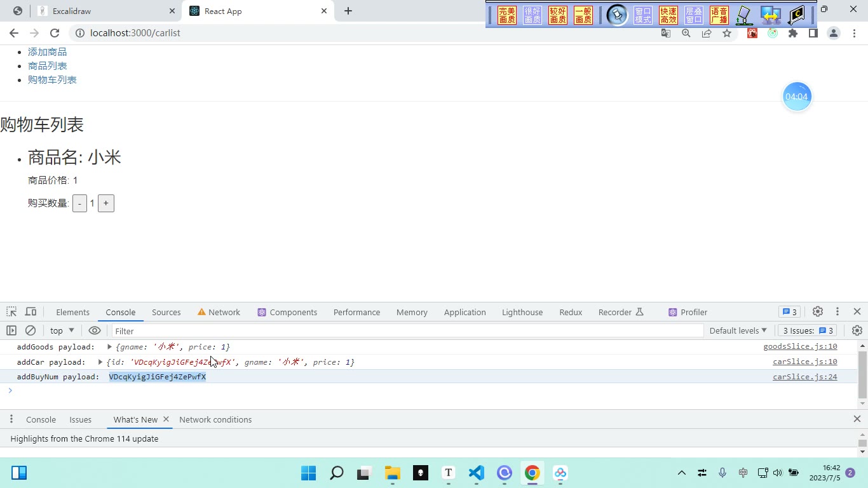
Task: Expand the addGoods payload object
Action: [110, 347]
